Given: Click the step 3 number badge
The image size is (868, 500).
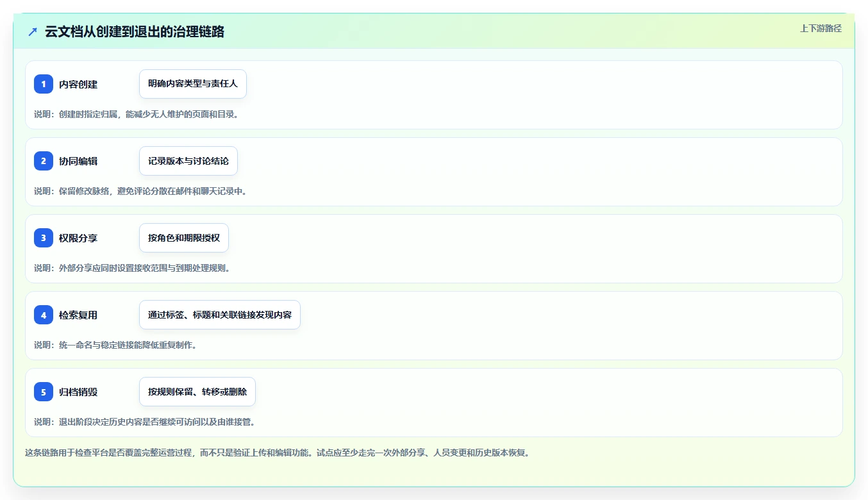Looking at the screenshot, I should click(44, 238).
